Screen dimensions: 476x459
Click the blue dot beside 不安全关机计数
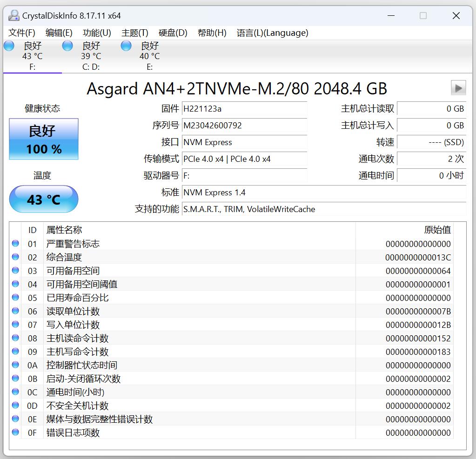[15, 406]
